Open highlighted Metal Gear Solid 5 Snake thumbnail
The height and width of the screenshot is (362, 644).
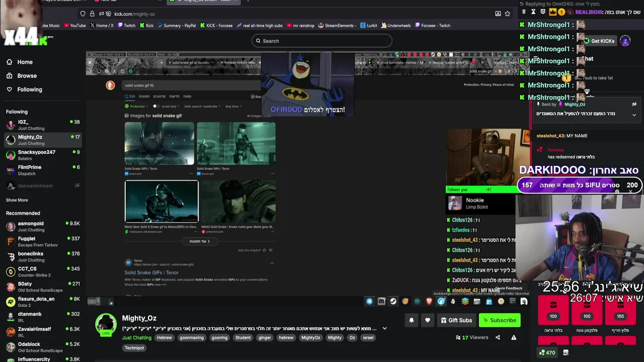tap(162, 201)
